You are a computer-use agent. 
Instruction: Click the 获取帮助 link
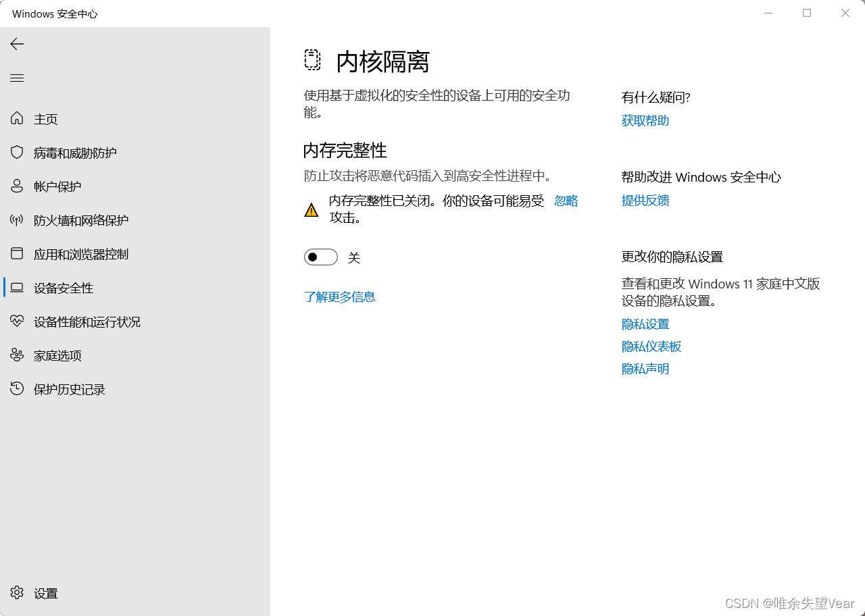point(645,120)
